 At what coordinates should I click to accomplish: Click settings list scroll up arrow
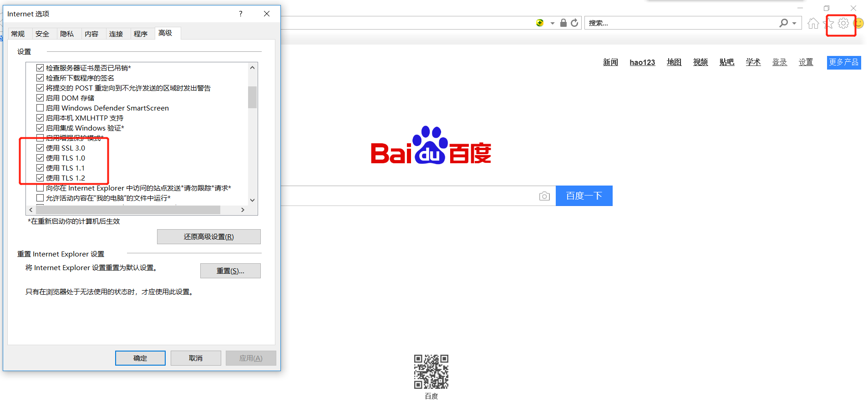tap(252, 68)
